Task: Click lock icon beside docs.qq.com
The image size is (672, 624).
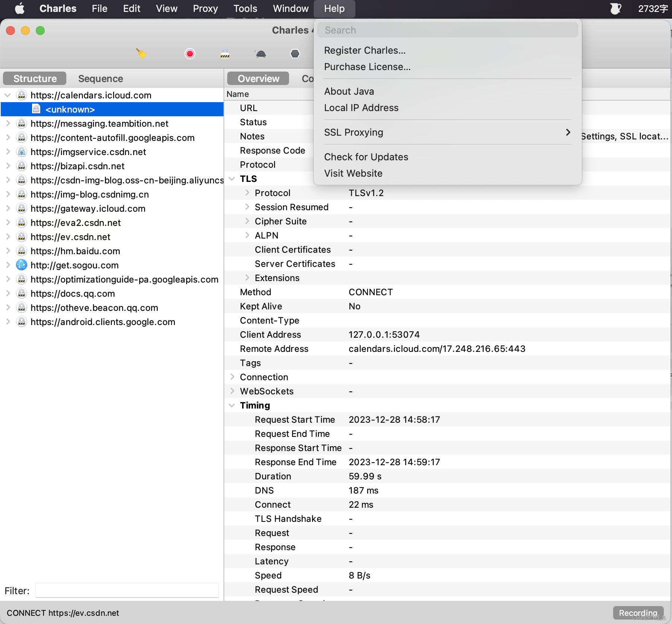Action: (22, 293)
